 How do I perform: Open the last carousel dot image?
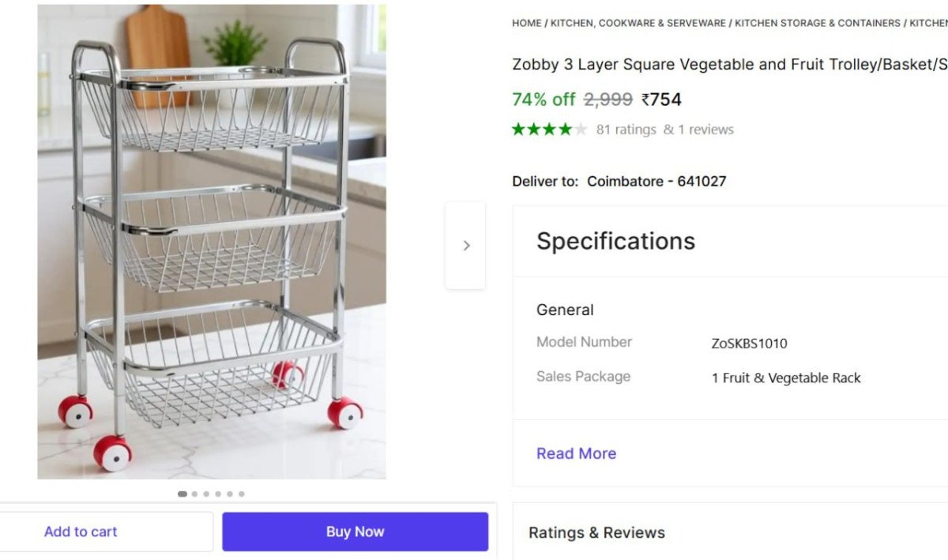(242, 494)
